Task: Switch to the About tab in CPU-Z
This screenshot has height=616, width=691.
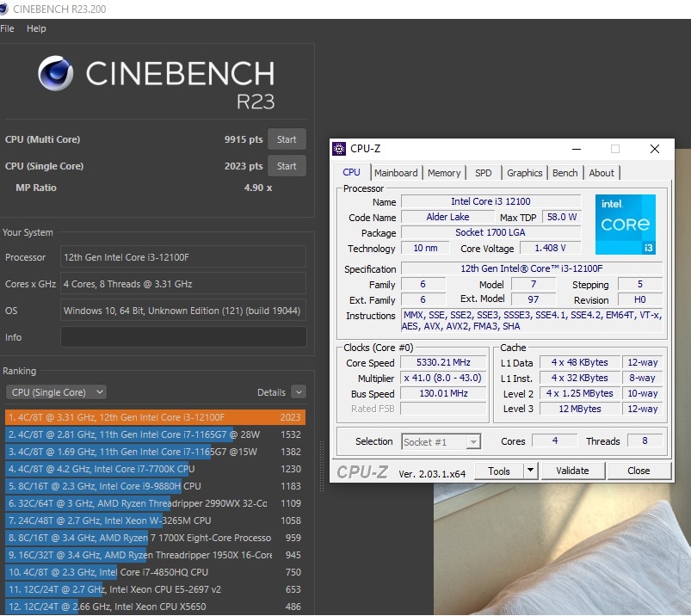Action: point(602,173)
